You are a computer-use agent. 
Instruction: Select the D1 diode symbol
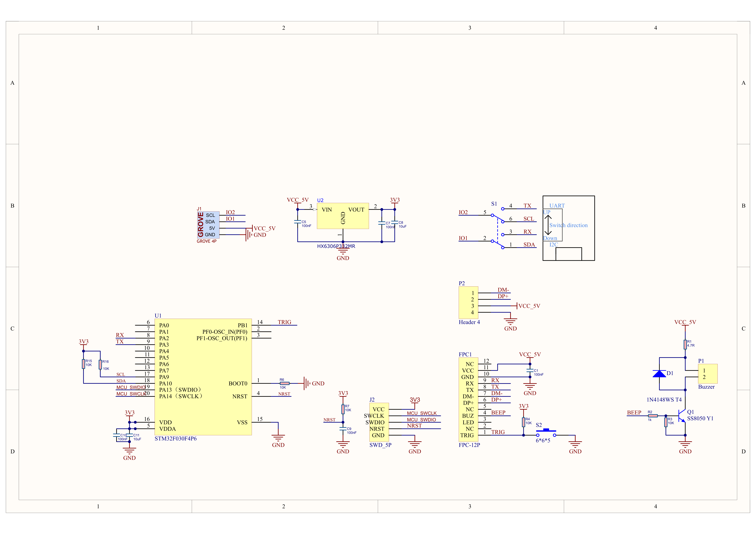[659, 374]
